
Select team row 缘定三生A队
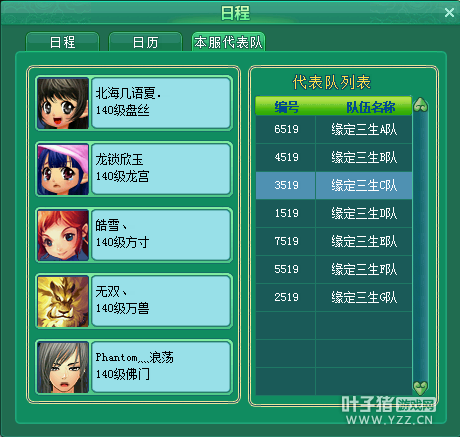[334, 129]
